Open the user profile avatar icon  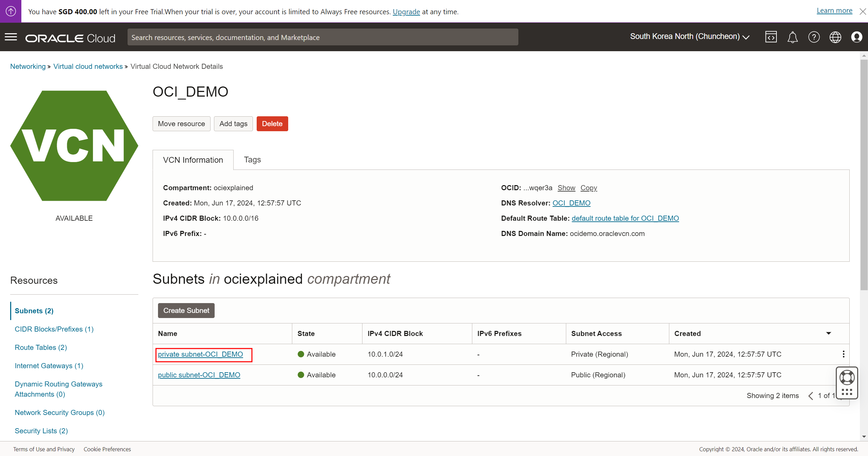[x=856, y=37]
